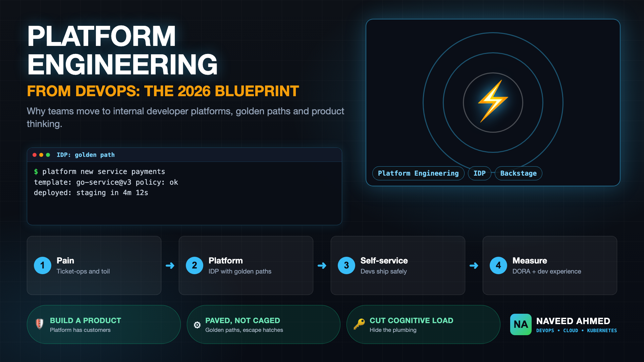Viewport: 644px width, 362px height.
Task: Click the arrow between Pain and Platform
Action: [x=170, y=266]
